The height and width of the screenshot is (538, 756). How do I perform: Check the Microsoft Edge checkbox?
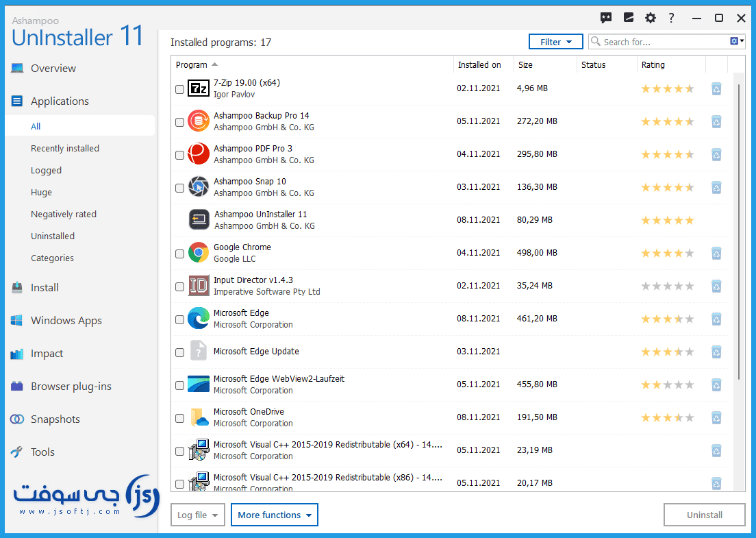coord(180,319)
